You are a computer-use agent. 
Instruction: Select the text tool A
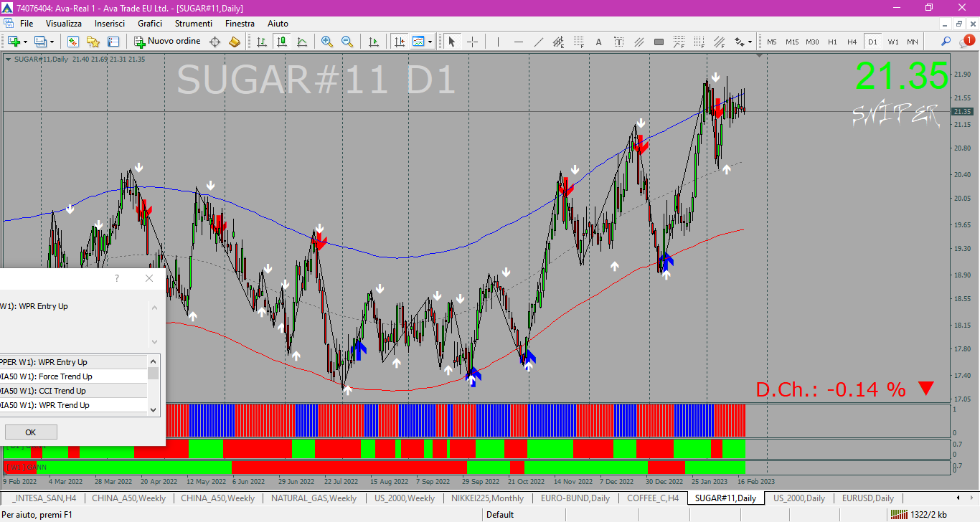[598, 42]
